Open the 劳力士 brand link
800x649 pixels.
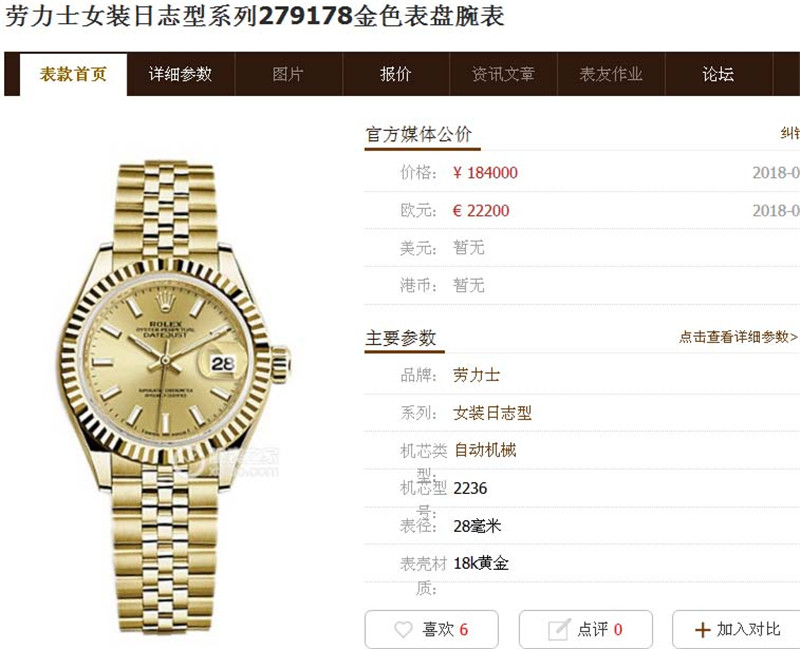click(x=476, y=375)
